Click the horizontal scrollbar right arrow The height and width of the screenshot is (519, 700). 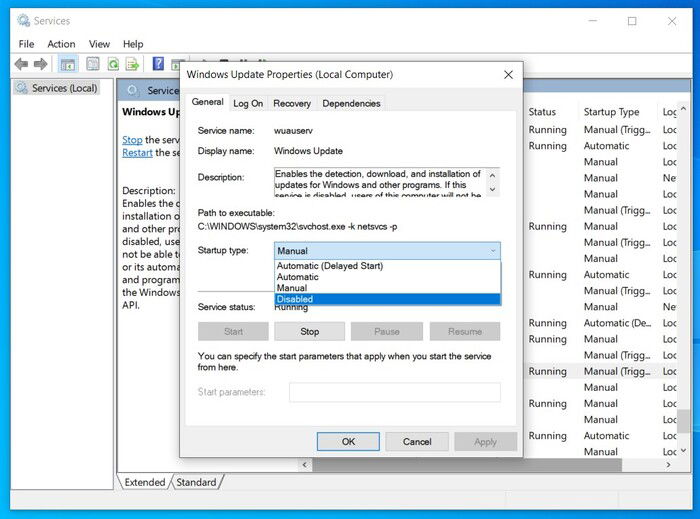[668, 465]
